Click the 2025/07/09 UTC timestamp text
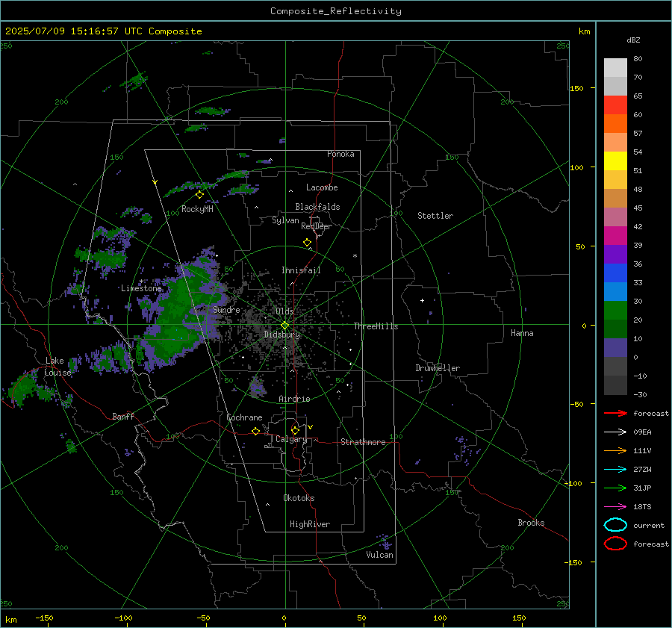Viewport: 672px width, 628px height. 103,31
